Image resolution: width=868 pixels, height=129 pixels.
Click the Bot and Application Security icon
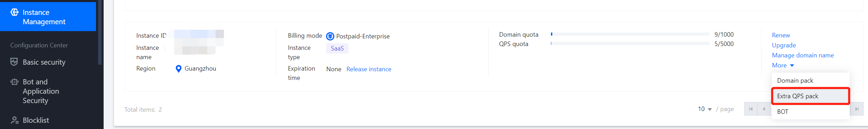[14, 82]
